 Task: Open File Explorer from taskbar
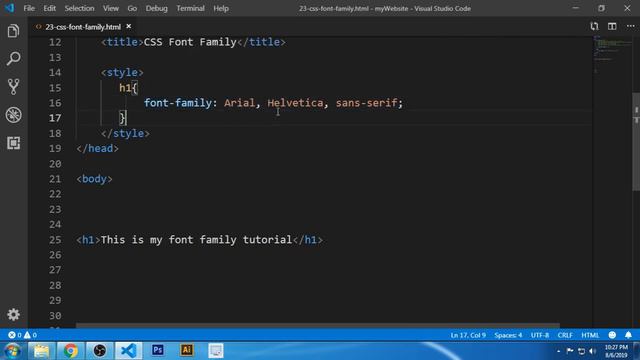(x=41, y=351)
